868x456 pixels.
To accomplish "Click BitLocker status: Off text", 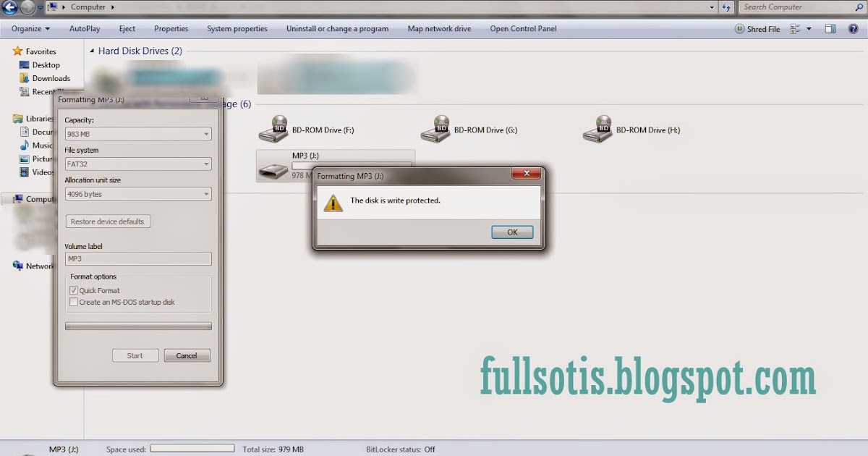I will [401, 449].
